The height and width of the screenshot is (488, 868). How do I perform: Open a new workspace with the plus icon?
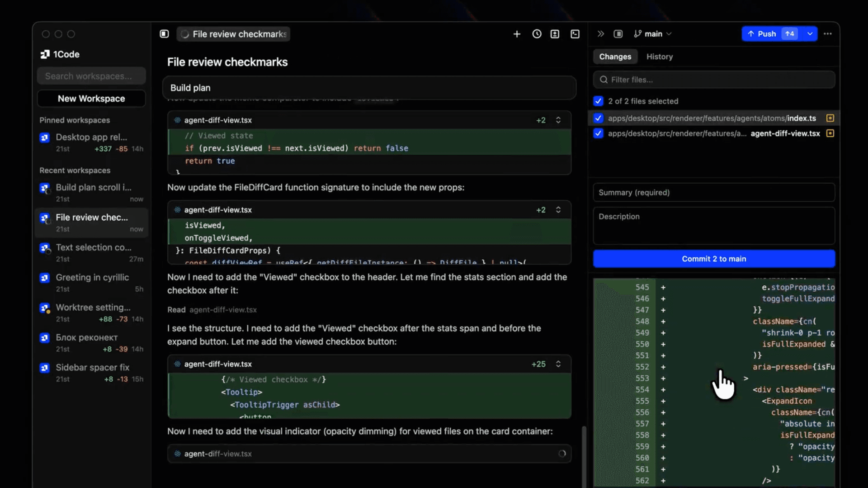(x=516, y=33)
